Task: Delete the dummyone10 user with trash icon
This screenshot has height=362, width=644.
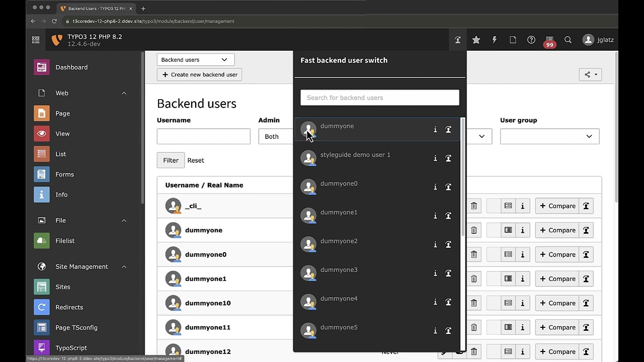Action: tap(473, 303)
